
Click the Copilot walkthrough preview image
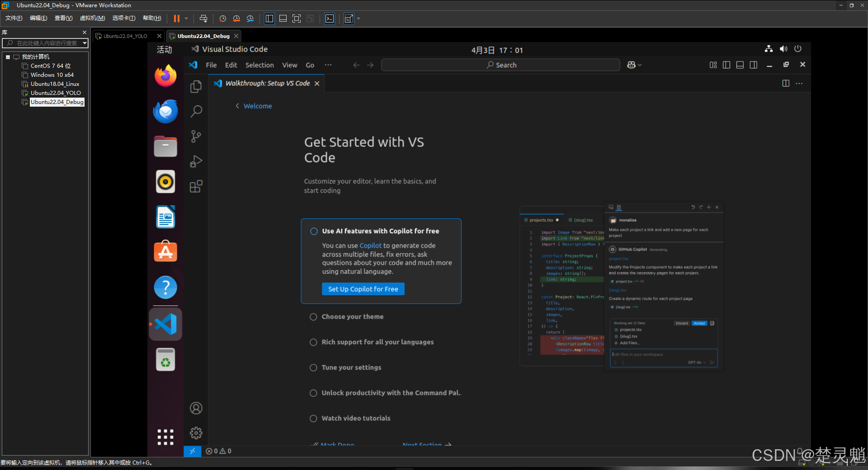coord(622,286)
